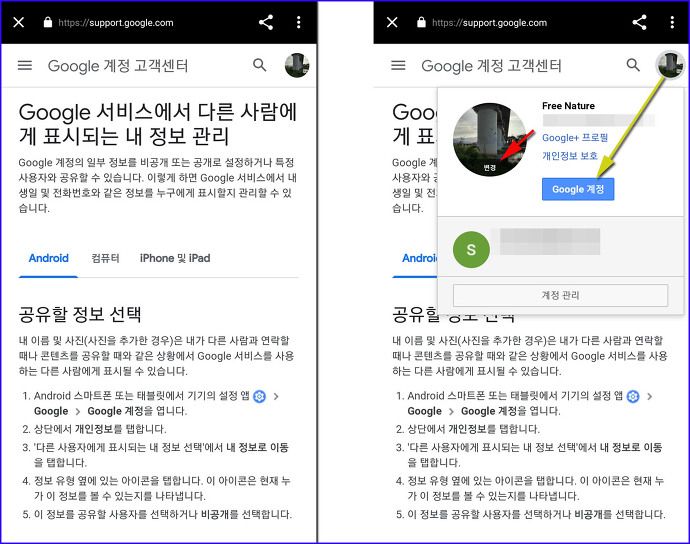Open hamburger menu in right screen
690x544 pixels.
click(x=398, y=66)
